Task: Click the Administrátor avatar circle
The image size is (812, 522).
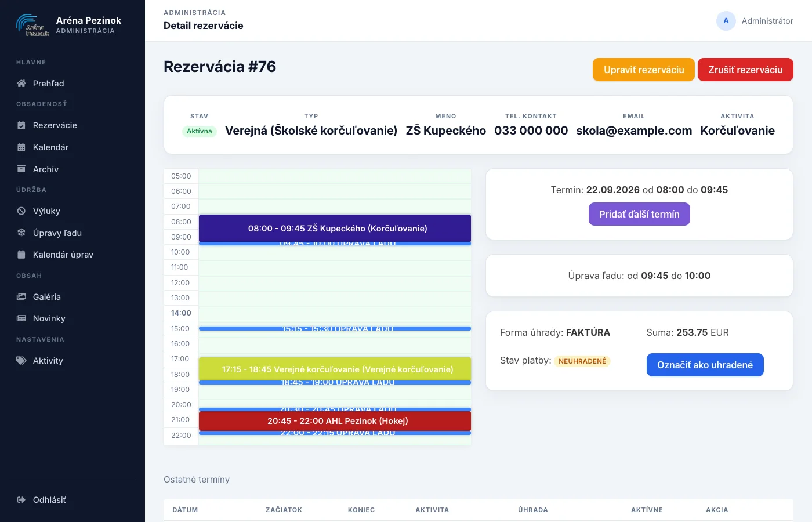Action: pyautogui.click(x=726, y=21)
